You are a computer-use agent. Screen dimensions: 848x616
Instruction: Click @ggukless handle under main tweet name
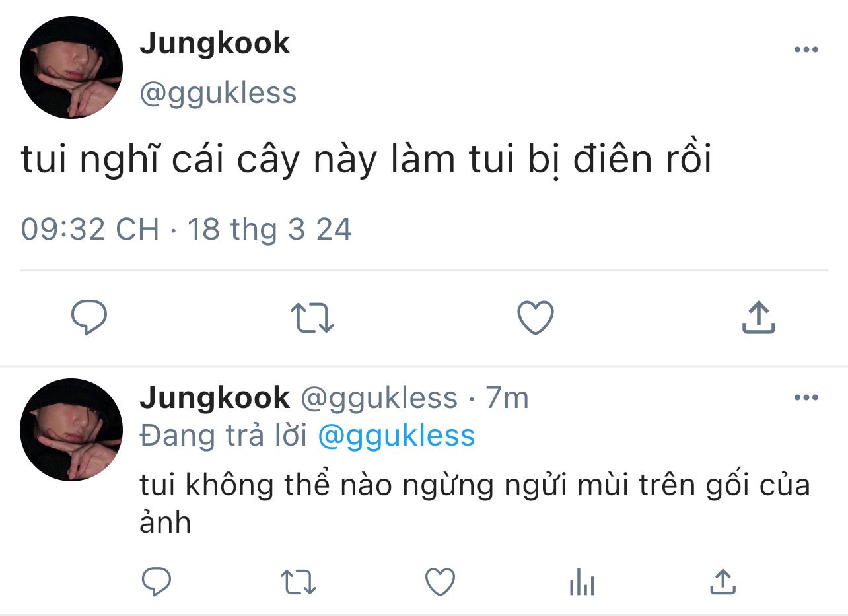[x=218, y=93]
